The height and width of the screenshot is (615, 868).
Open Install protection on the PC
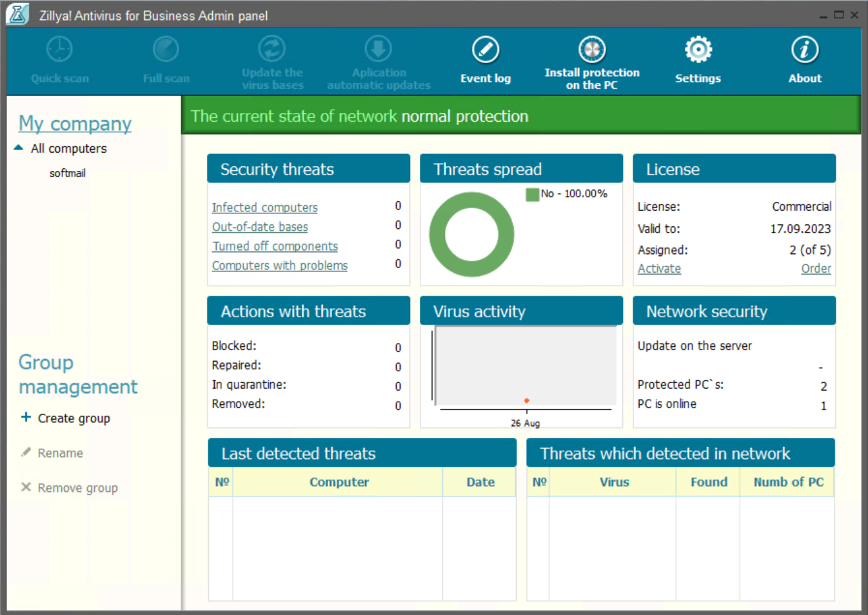(x=592, y=63)
